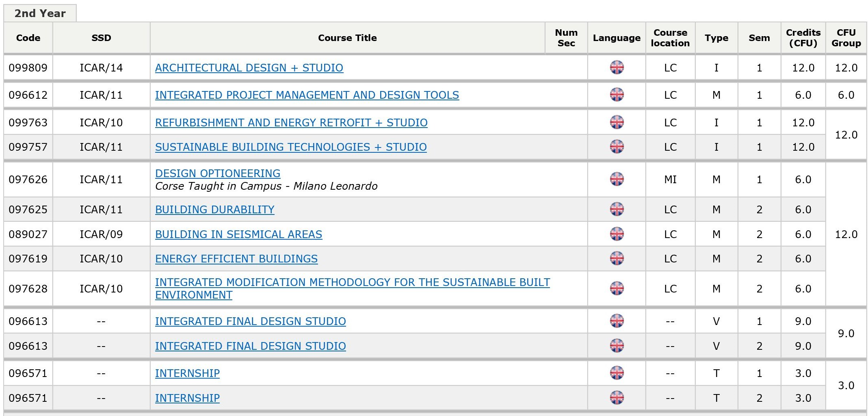The image size is (868, 416).
Task: Open Integrated Modification Methodology course link
Action: point(352,282)
